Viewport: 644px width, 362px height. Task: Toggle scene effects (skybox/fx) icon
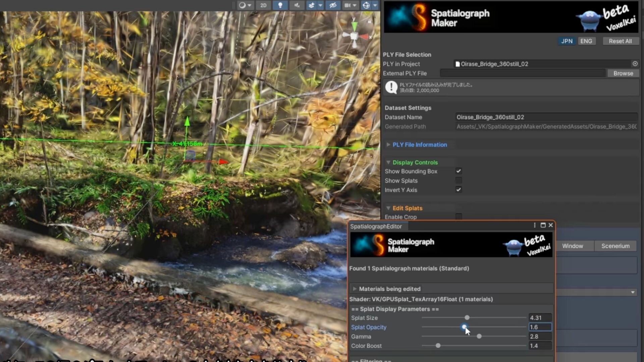pyautogui.click(x=312, y=5)
